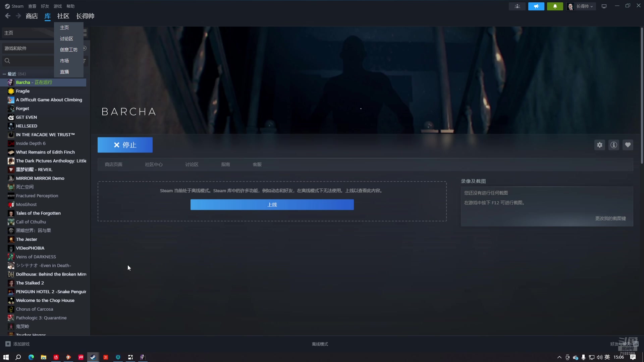Open the 游戏 menu
Screen dimensions: 644x362
pos(58,6)
